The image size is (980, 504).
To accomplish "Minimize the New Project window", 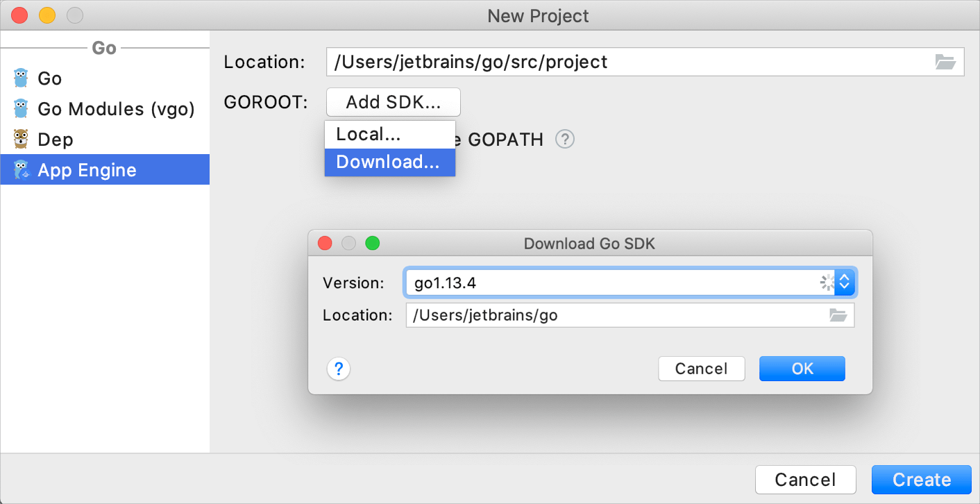I will (47, 15).
